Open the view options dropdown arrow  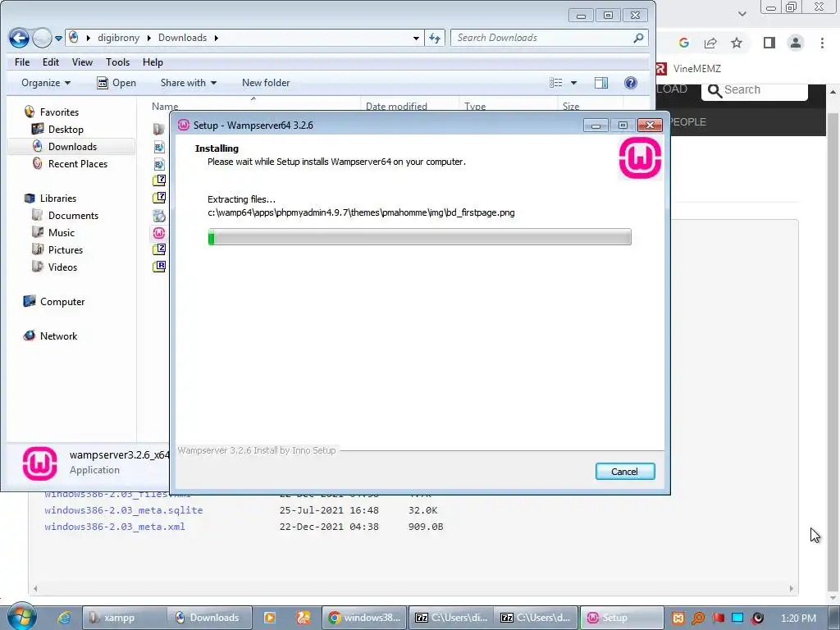pos(573,83)
